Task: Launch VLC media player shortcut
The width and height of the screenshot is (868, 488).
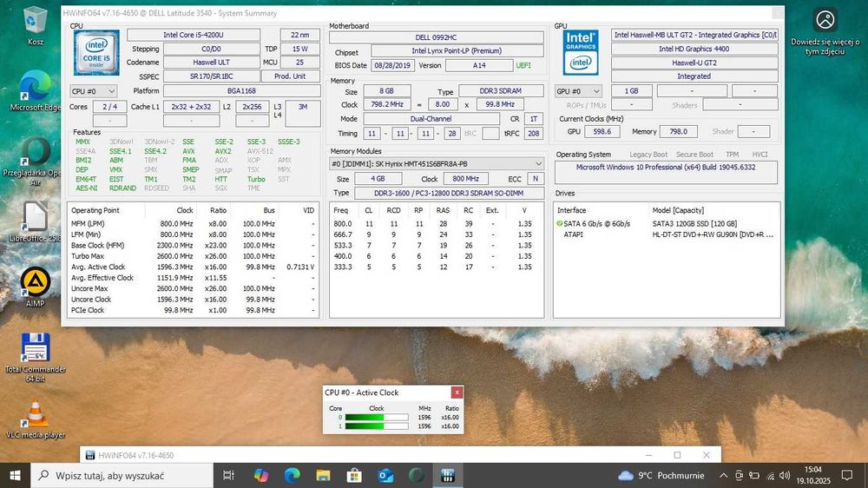Action: (x=36, y=419)
